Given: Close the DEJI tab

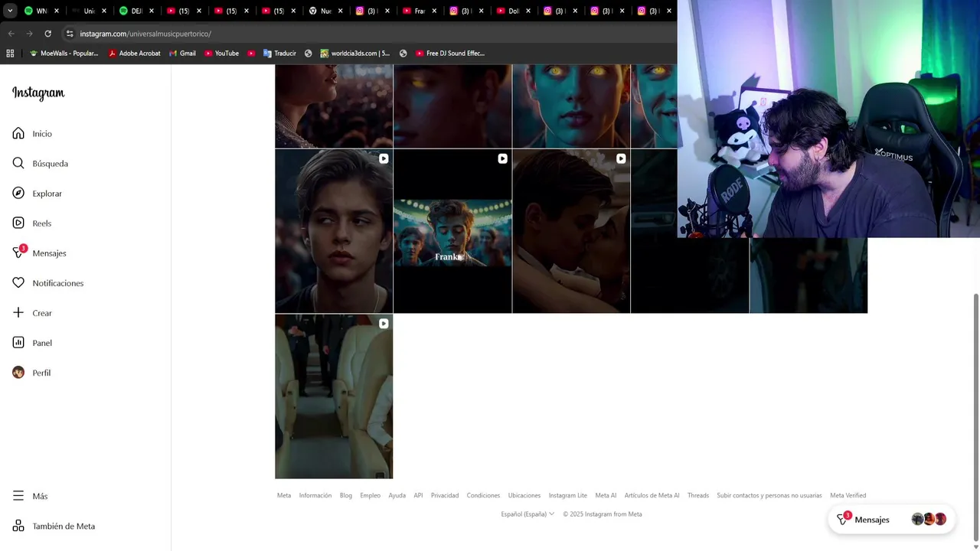Looking at the screenshot, I should coord(151,11).
